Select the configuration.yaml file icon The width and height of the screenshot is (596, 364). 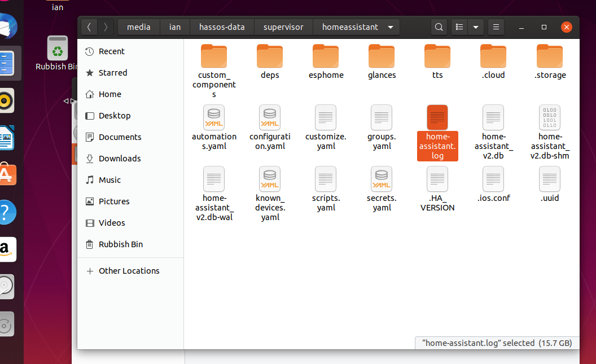pos(270,118)
